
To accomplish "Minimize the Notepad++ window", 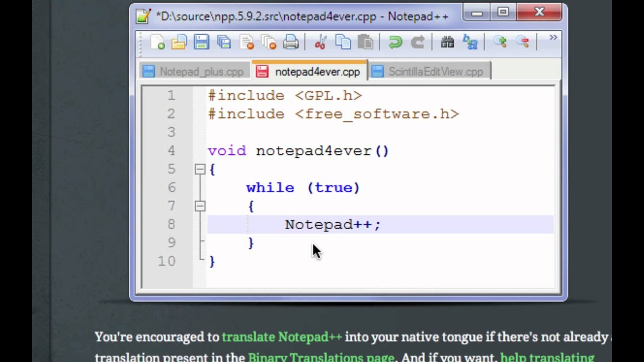I will 477,13.
